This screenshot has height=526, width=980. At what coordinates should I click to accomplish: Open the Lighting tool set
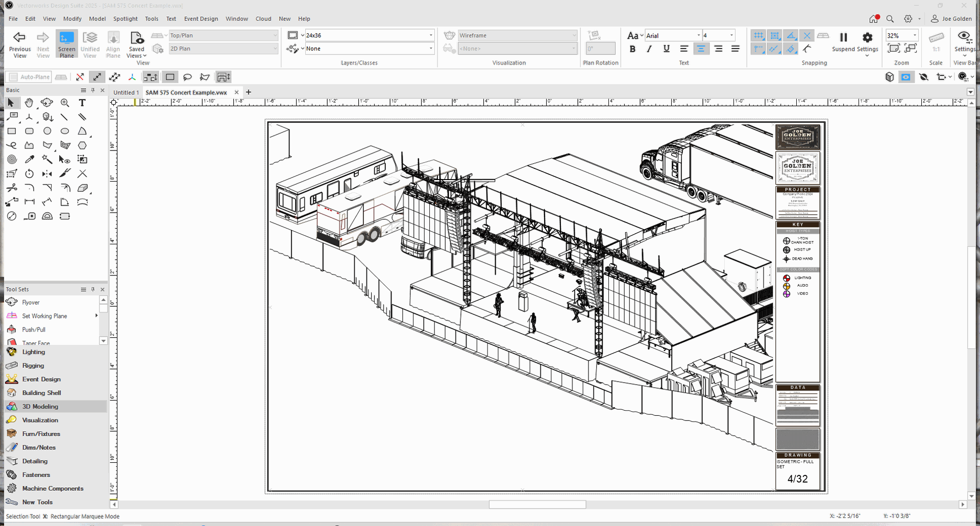click(x=33, y=352)
